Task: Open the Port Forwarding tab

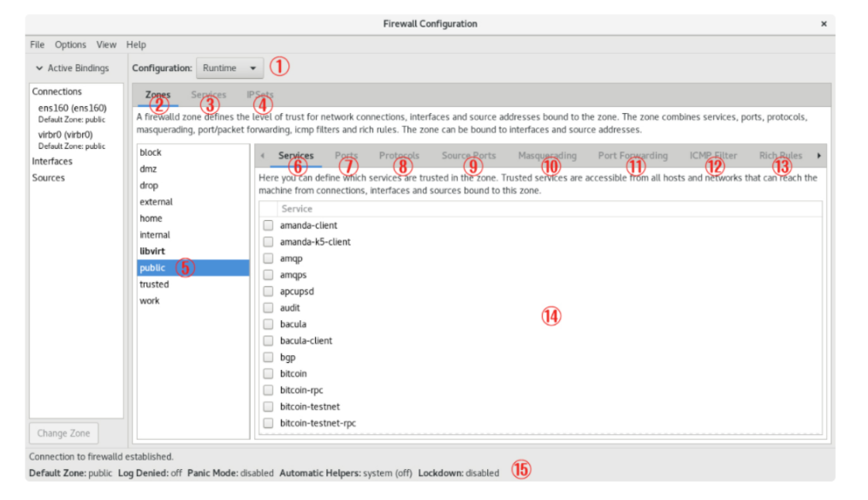Action: 633,156
